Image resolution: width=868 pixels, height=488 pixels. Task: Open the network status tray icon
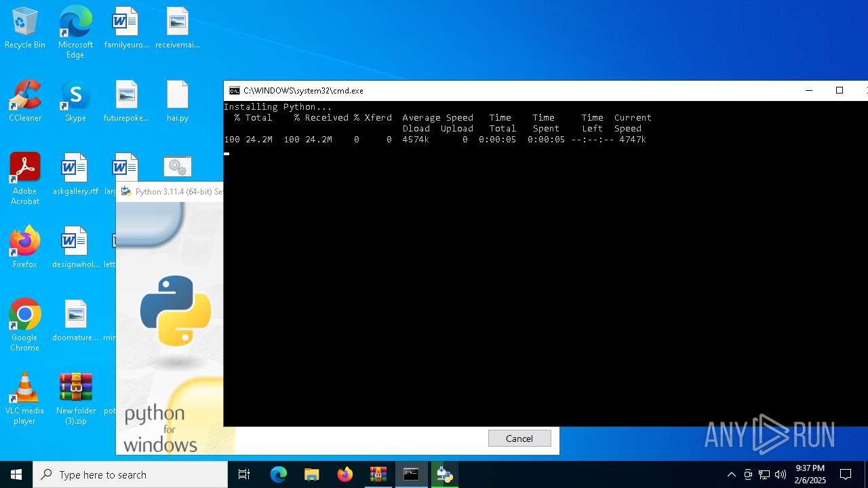[764, 474]
